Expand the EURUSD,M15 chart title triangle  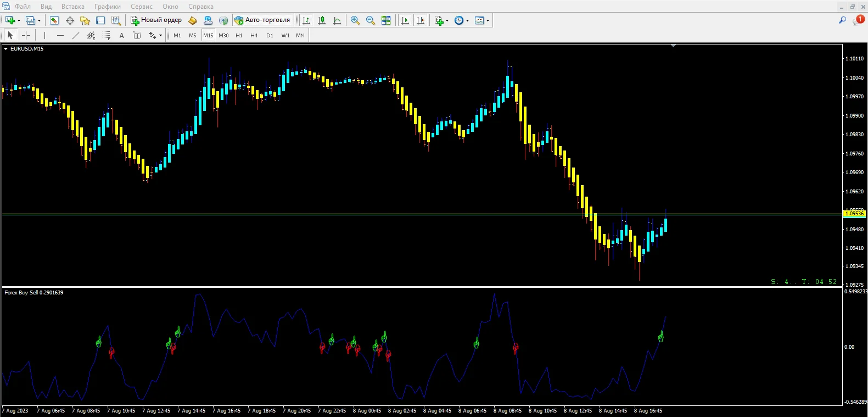(x=6, y=49)
